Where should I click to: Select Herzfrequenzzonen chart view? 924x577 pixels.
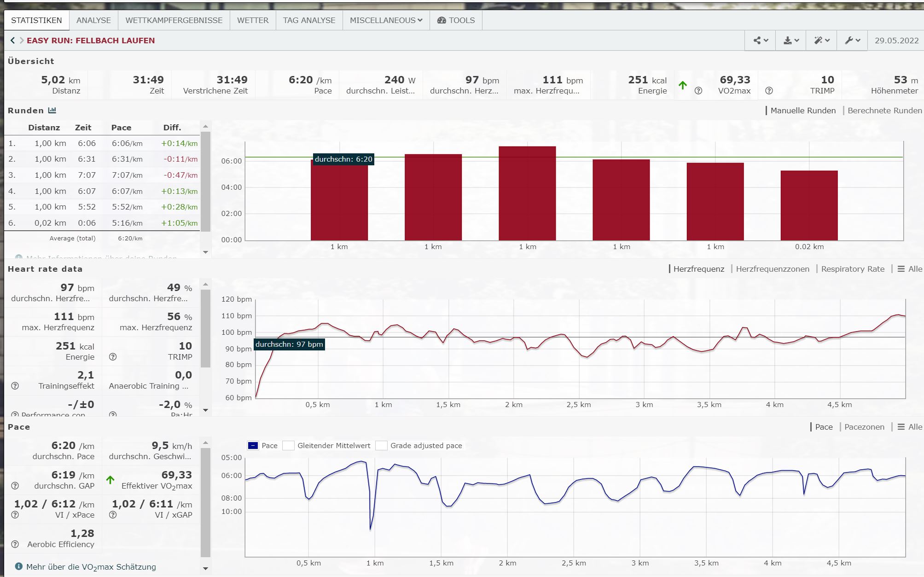pyautogui.click(x=772, y=269)
